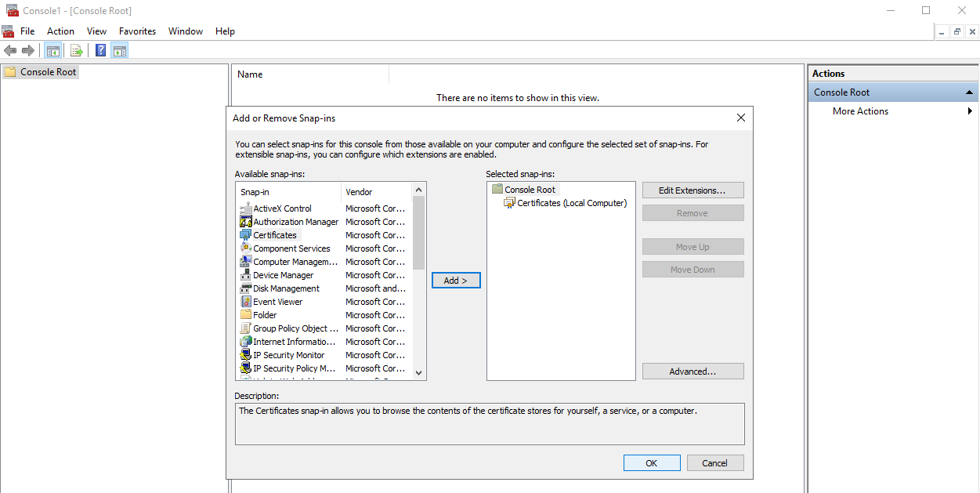Collapse the Console Root actions section
This screenshot has width=980, height=493.
coord(970,92)
